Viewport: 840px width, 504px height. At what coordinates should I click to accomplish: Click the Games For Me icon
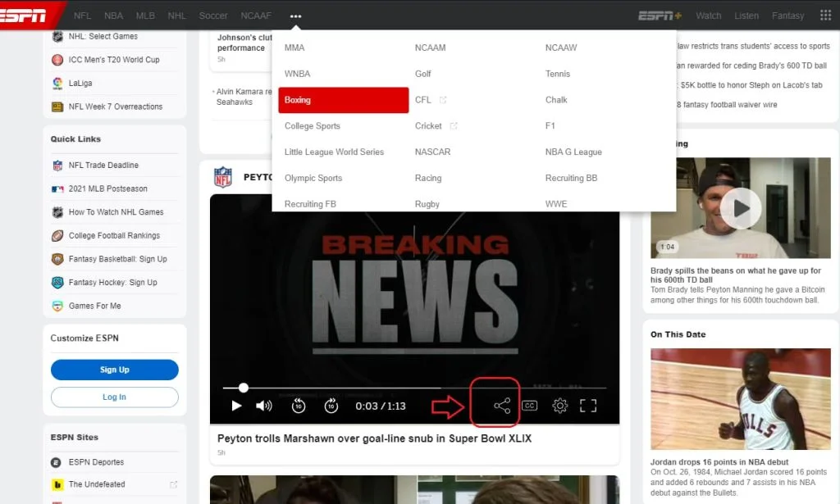57,306
